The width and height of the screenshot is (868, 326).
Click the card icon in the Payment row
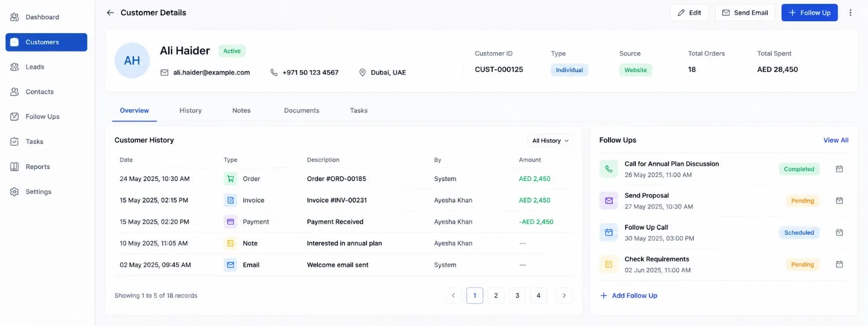231,222
